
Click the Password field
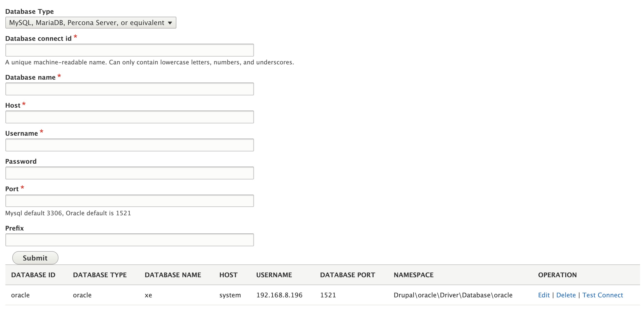(129, 173)
